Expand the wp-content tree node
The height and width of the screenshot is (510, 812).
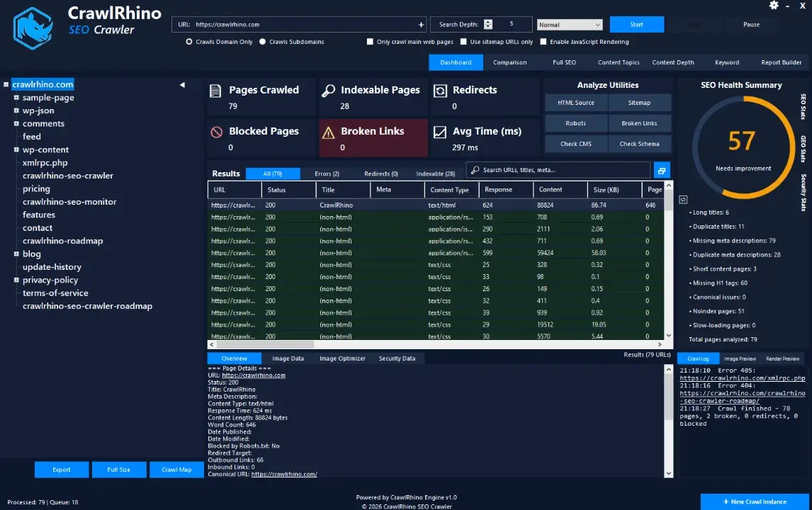coord(16,149)
